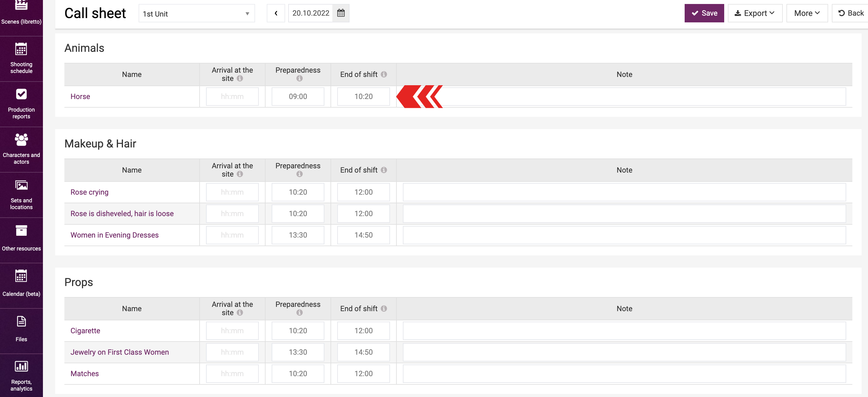Click Women in Evening Dresses note field

(624, 235)
